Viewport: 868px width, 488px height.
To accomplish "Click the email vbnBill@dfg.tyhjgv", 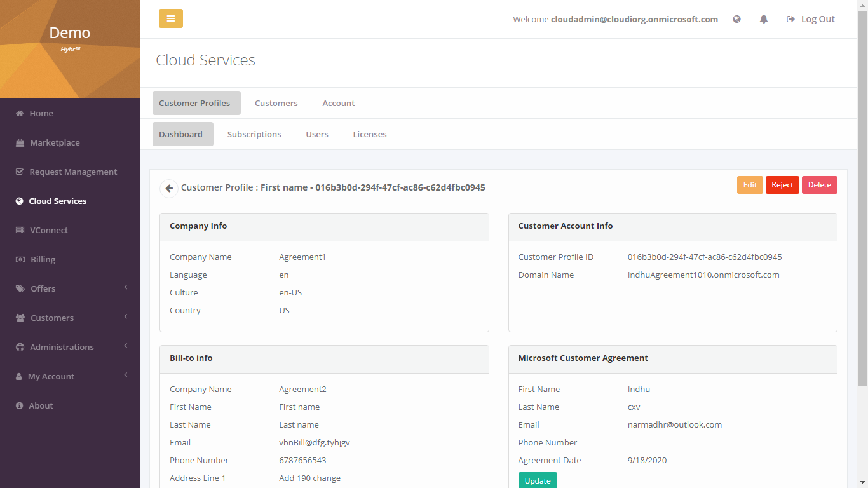I will pos(315,443).
